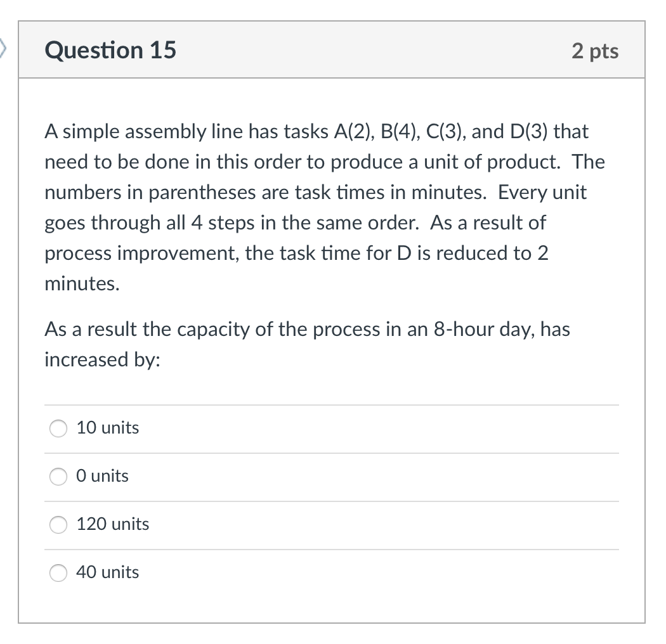
Task: Choose the answer option labeled 40 units
Action: tap(107, 572)
